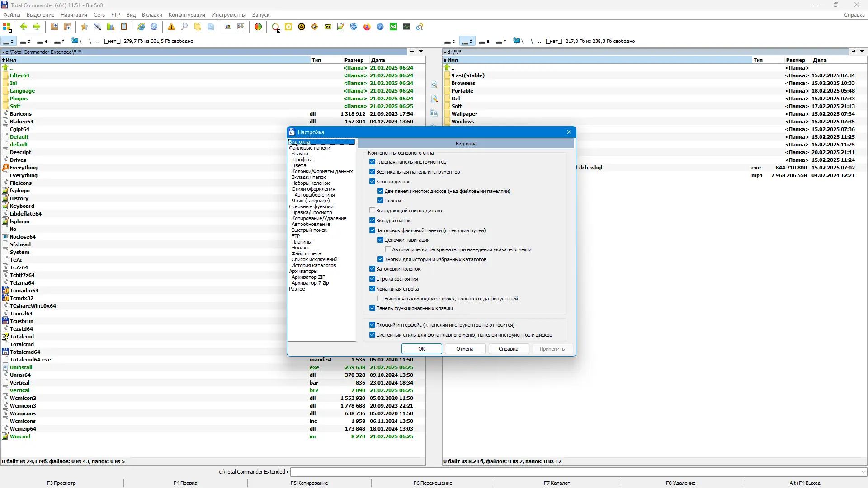The image size is (868, 488).
Task: Click the Firefox icon in the toolbar
Action: tap(367, 27)
